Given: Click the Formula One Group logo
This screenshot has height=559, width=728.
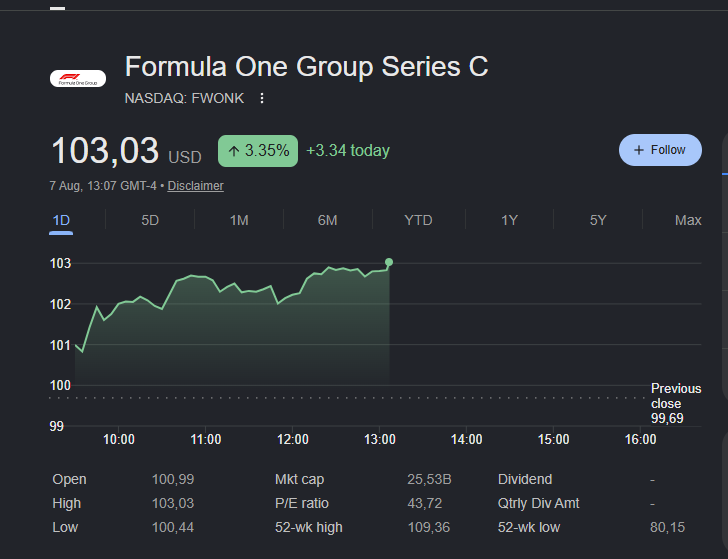Looking at the screenshot, I should tap(78, 78).
